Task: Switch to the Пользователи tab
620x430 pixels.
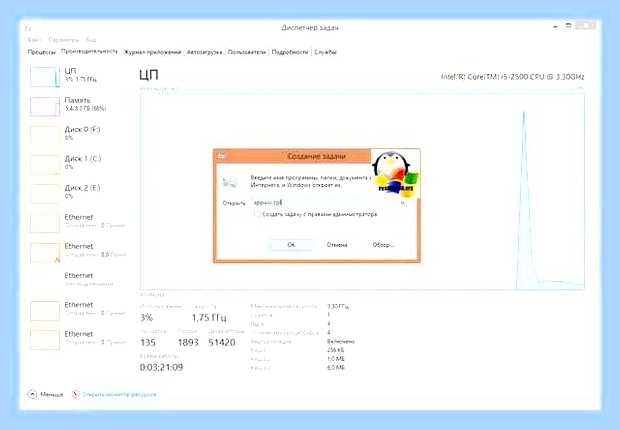Action: pos(246,52)
